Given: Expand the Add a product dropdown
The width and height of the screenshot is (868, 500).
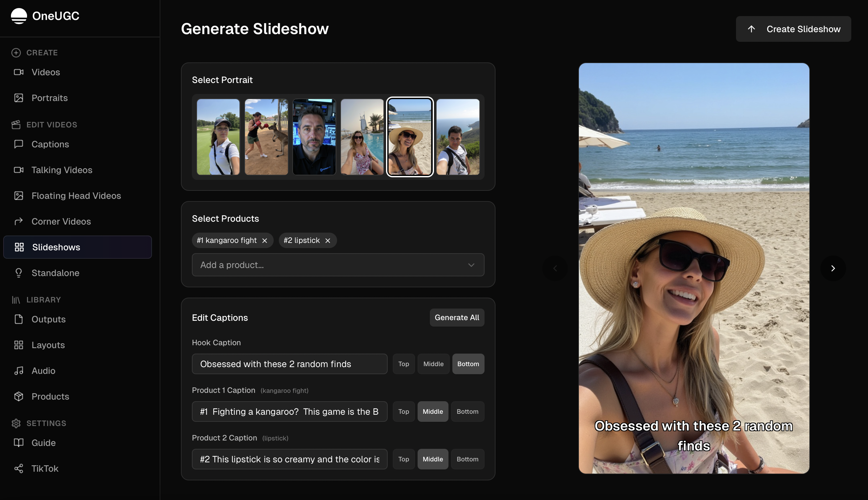Looking at the screenshot, I should (338, 265).
